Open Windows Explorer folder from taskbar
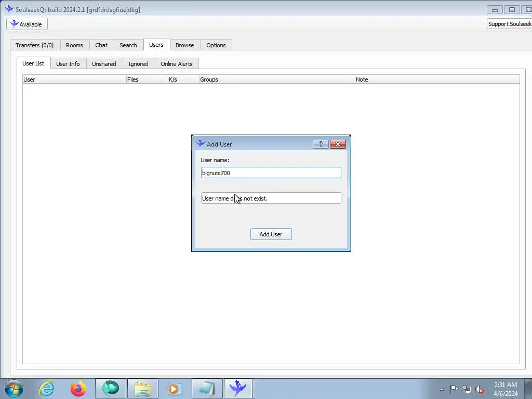This screenshot has width=532, height=399. pos(143,389)
